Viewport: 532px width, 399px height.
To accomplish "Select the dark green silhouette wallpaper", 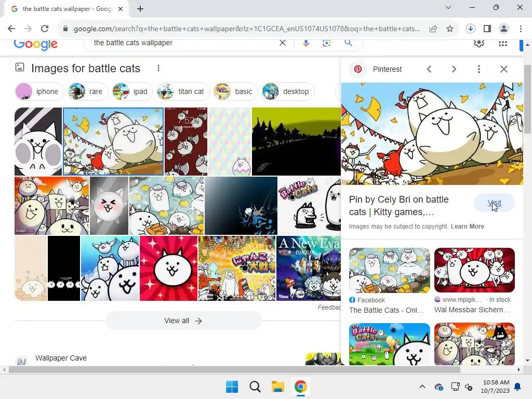I will coord(296,141).
